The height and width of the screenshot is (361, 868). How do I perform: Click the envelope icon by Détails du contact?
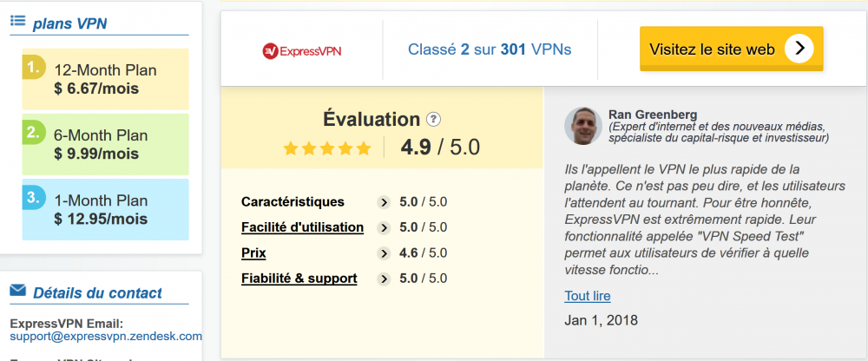(x=17, y=291)
